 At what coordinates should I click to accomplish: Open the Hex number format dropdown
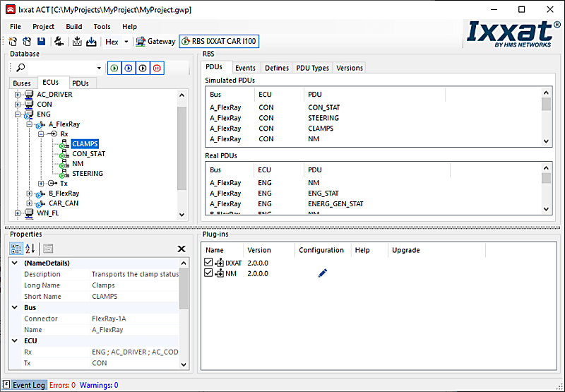tap(126, 42)
